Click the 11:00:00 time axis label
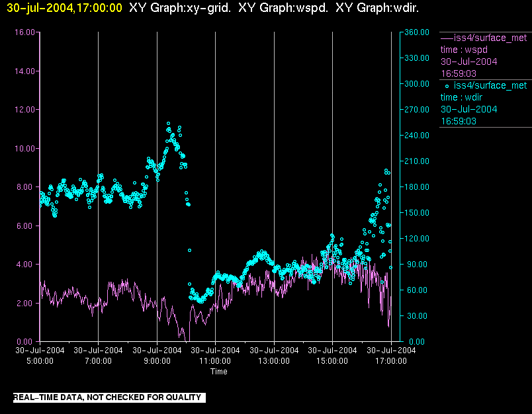The height and width of the screenshot is (414, 532). [x=215, y=361]
